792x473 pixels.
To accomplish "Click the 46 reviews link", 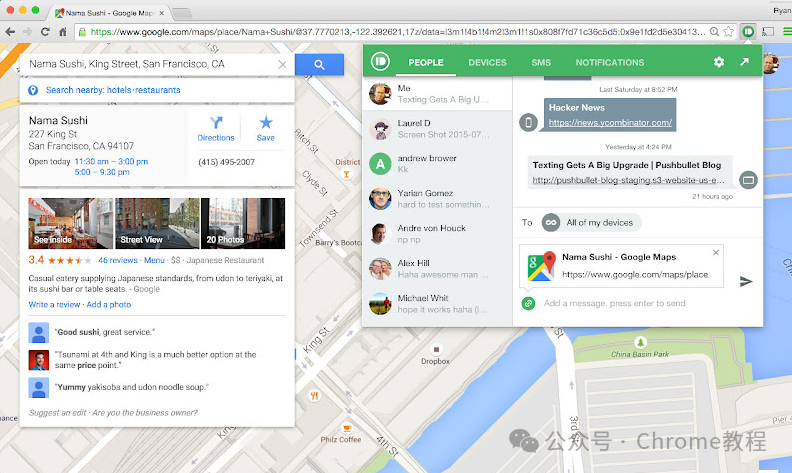I will coord(118,260).
